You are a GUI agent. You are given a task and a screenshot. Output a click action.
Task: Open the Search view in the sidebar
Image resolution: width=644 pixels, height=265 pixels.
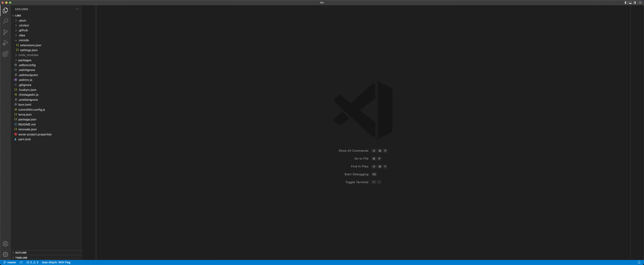(x=5, y=21)
